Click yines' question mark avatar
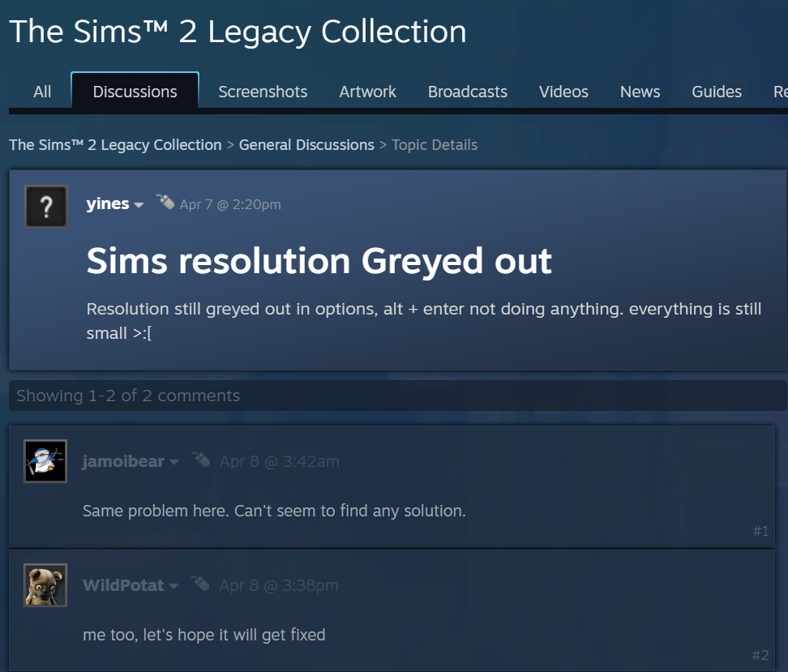 click(45, 206)
